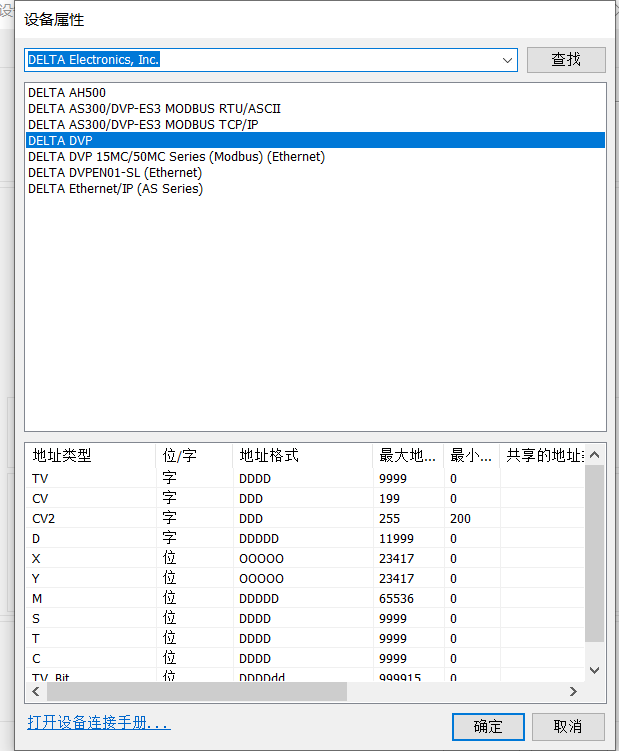The height and width of the screenshot is (751, 619).
Task: Select the X address type row
Action: coord(305,558)
